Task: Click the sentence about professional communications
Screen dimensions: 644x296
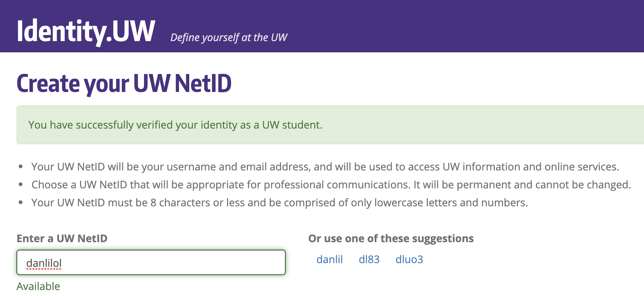Action: click(331, 185)
